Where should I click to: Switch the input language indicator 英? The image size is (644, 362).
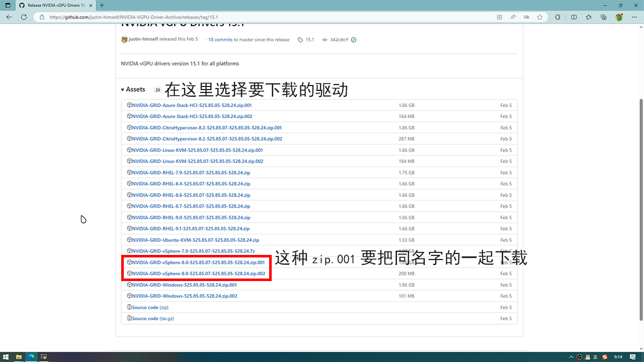tap(595, 357)
